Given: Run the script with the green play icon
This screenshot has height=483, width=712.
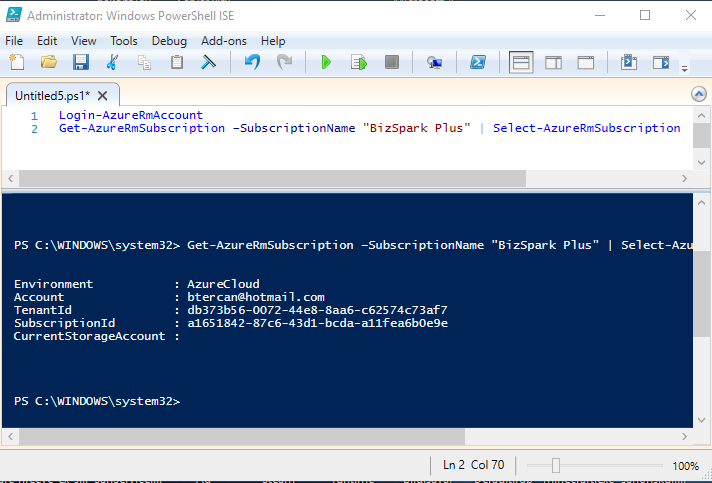Looking at the screenshot, I should click(326, 62).
